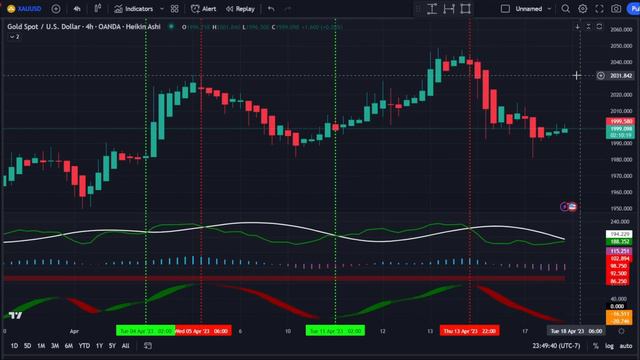The height and width of the screenshot is (360, 640).
Task: Select the All date range
Action: [x=126, y=346]
